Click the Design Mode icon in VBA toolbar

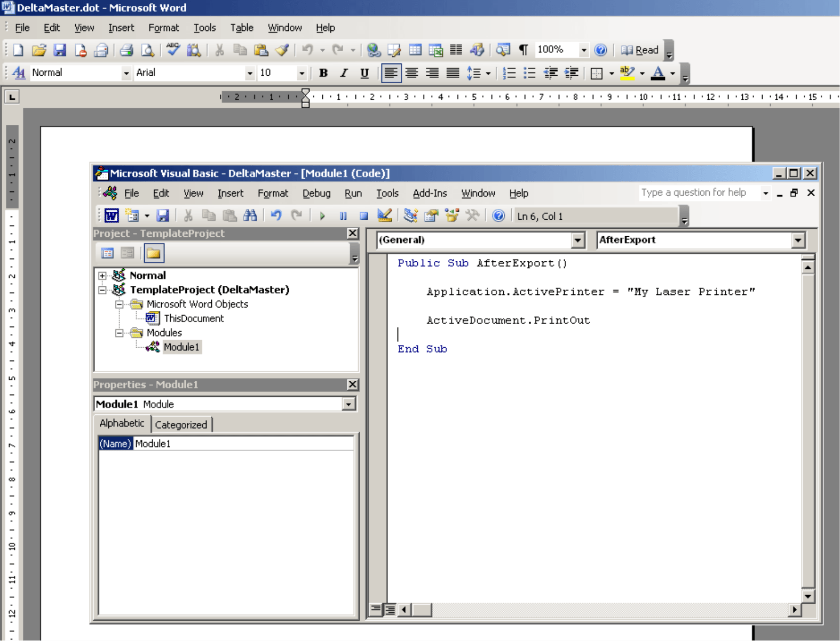(384, 215)
